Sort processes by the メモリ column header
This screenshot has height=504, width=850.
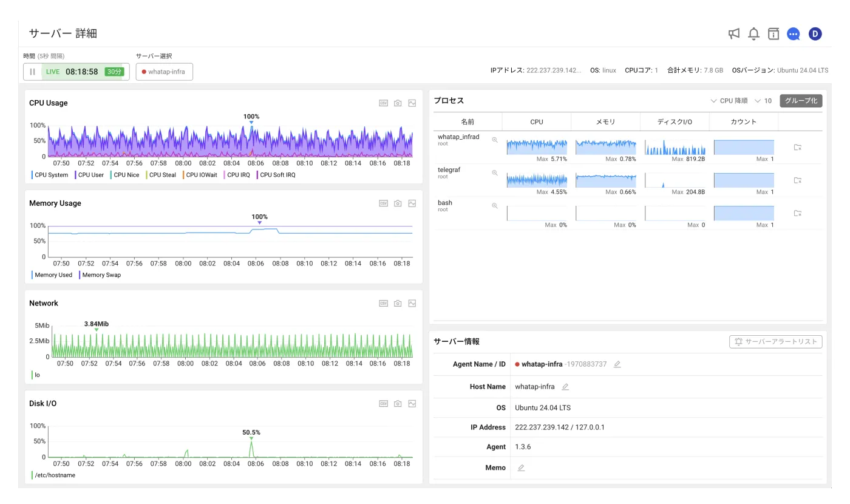pos(605,121)
